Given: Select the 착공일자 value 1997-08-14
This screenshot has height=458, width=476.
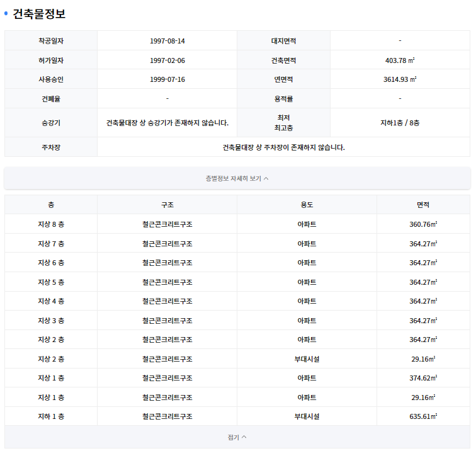Looking at the screenshot, I should 167,41.
